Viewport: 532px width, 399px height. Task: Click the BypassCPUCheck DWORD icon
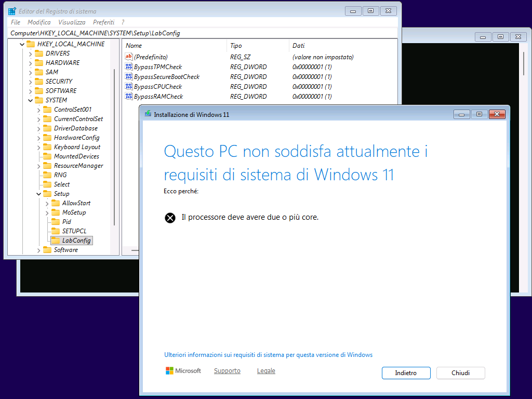pyautogui.click(x=129, y=87)
